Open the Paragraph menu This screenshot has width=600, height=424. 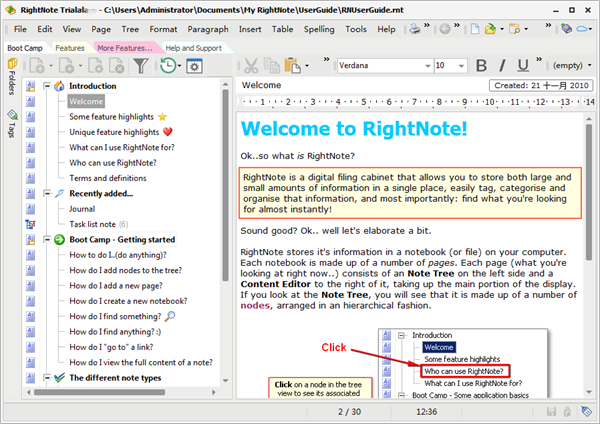pos(206,30)
